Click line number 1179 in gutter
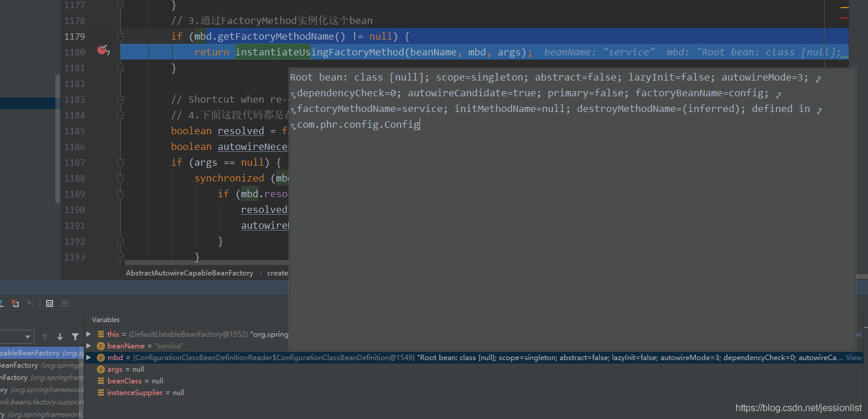Screen dimensions: 868x419 74,36
